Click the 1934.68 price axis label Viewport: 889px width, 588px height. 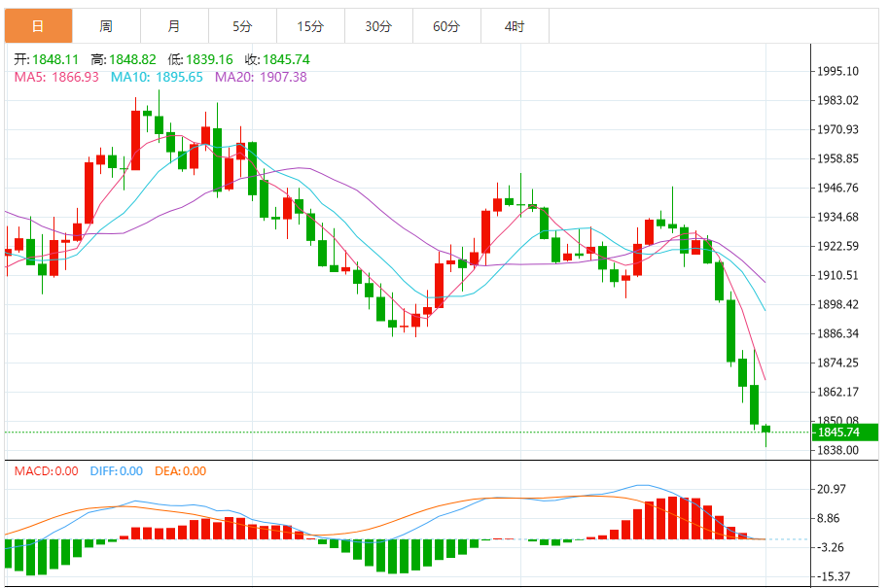(x=837, y=218)
